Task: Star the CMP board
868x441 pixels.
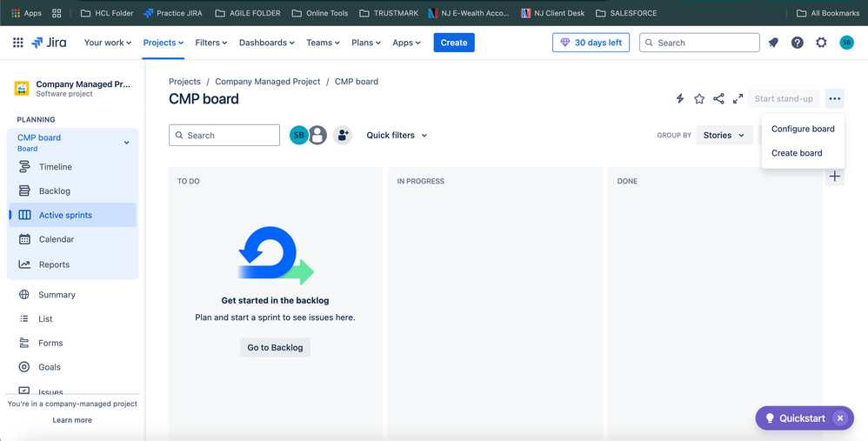Action: (x=699, y=98)
